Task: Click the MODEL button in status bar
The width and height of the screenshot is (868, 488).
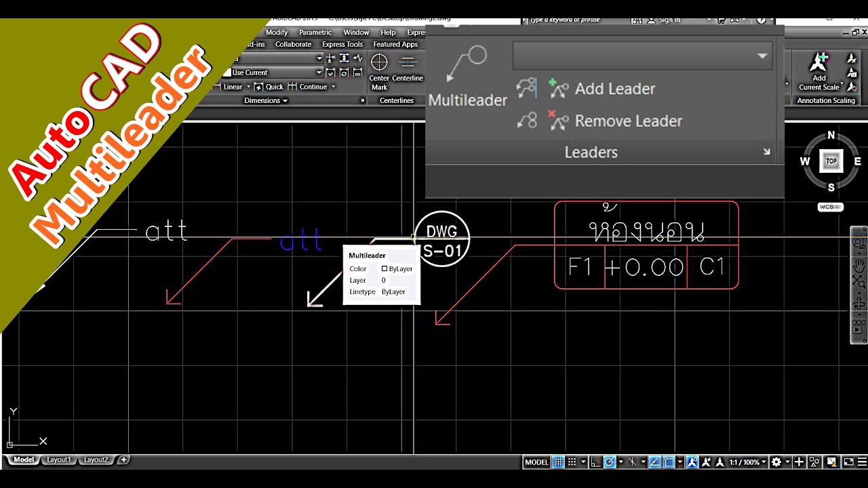Action: (x=536, y=462)
